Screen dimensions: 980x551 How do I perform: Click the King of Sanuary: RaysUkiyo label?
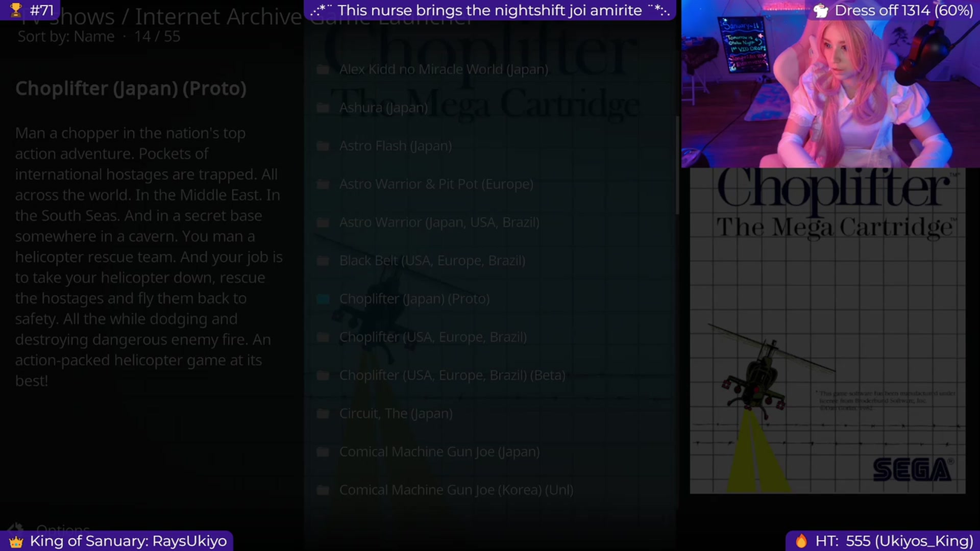[x=128, y=541]
